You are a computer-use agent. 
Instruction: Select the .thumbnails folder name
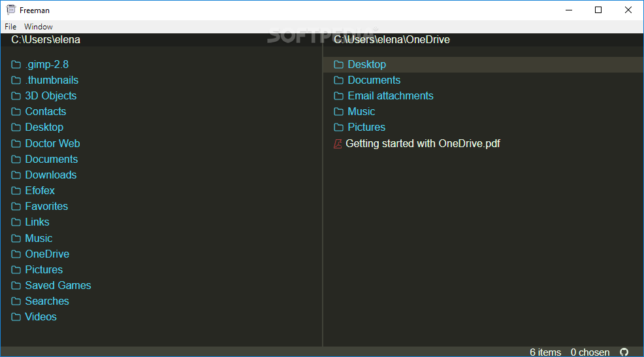point(52,80)
